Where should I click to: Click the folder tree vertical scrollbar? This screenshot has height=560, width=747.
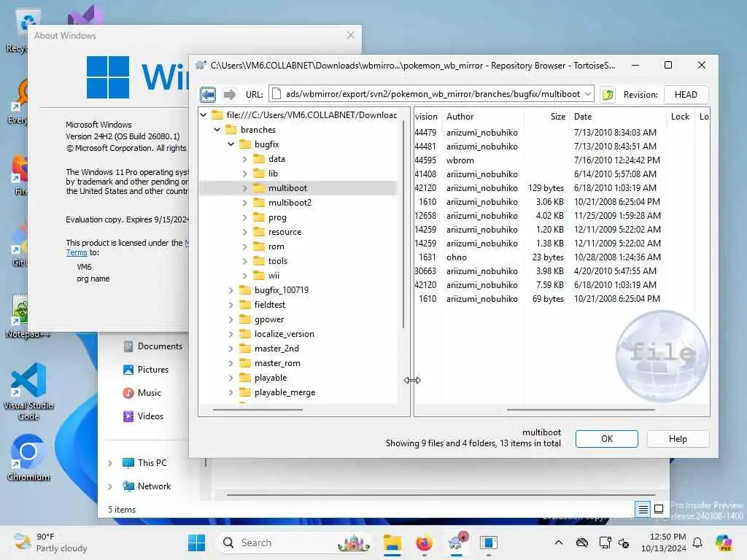pos(403,224)
